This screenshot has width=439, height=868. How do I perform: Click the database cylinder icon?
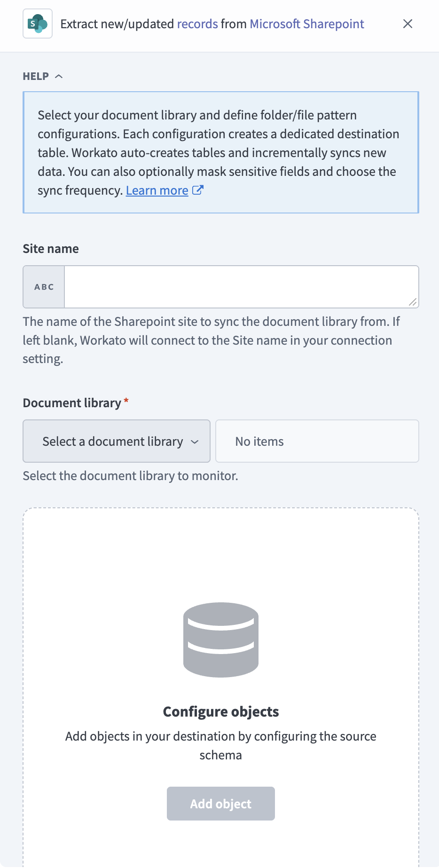[221, 639]
